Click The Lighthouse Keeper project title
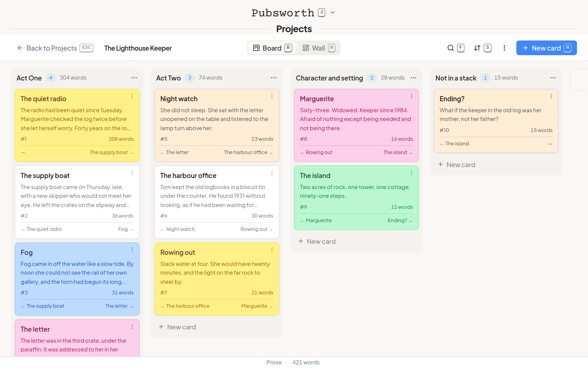This screenshot has width=588, height=368. pyautogui.click(x=138, y=48)
